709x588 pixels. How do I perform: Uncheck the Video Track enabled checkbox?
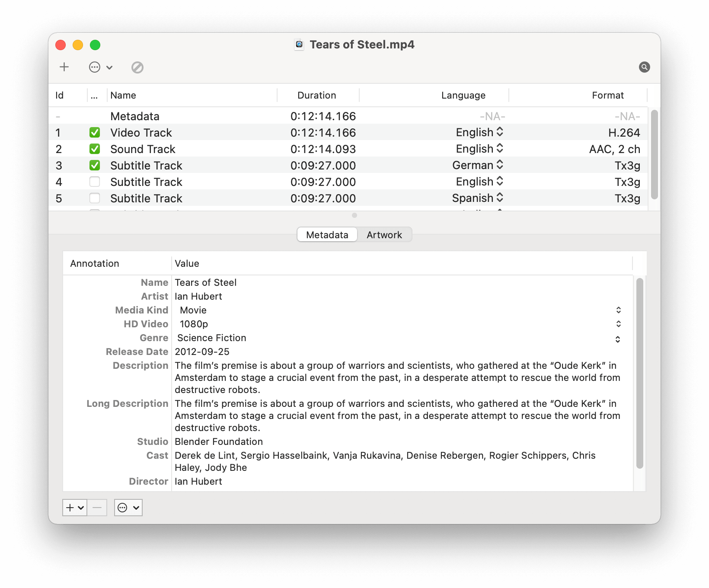[x=95, y=132]
